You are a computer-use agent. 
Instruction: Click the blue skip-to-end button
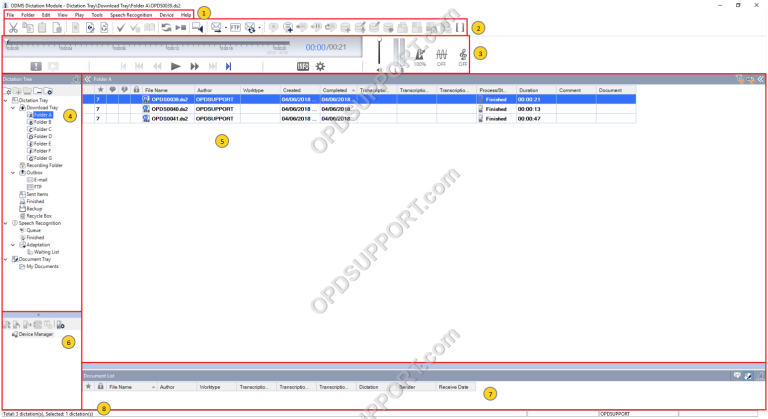[x=228, y=66]
